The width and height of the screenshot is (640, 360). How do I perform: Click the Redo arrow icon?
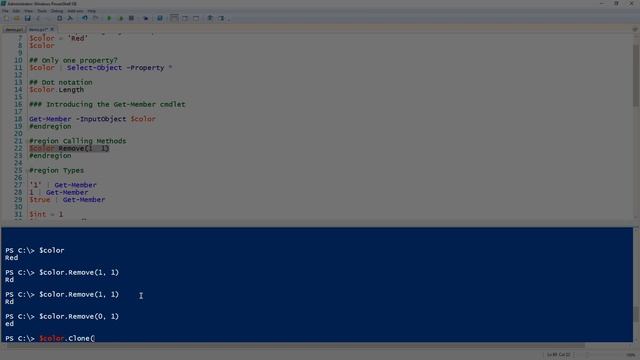click(x=95, y=18)
